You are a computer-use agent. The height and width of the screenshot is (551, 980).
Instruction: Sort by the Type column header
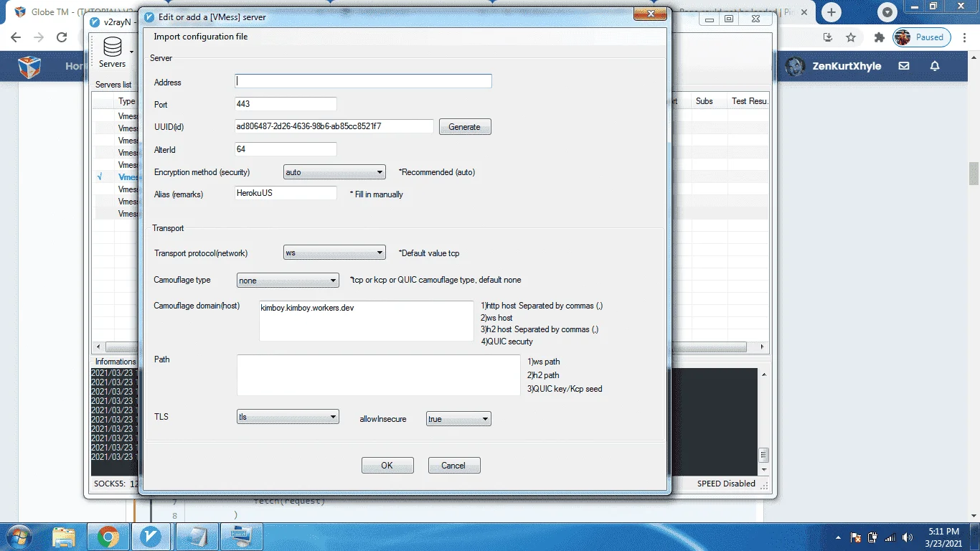(126, 101)
